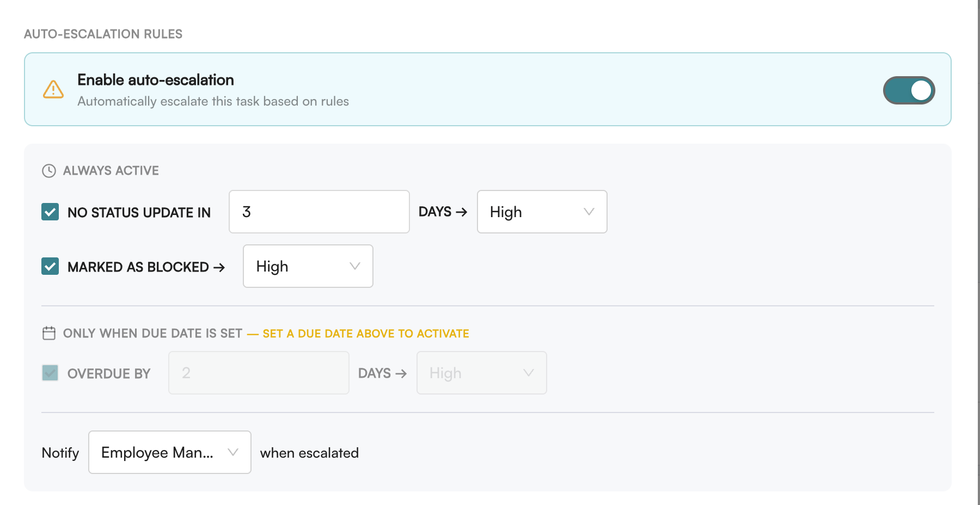The height and width of the screenshot is (505, 980).
Task: Turn off the Enable auto-escalation switch
Action: [x=909, y=90]
